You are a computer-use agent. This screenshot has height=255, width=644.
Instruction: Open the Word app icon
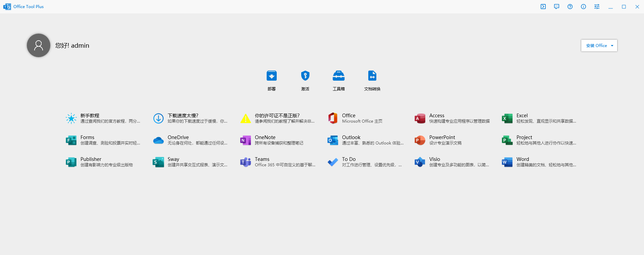pos(507,162)
